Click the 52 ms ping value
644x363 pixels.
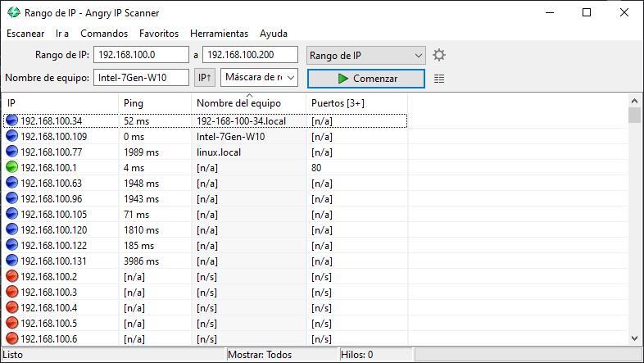[136, 121]
